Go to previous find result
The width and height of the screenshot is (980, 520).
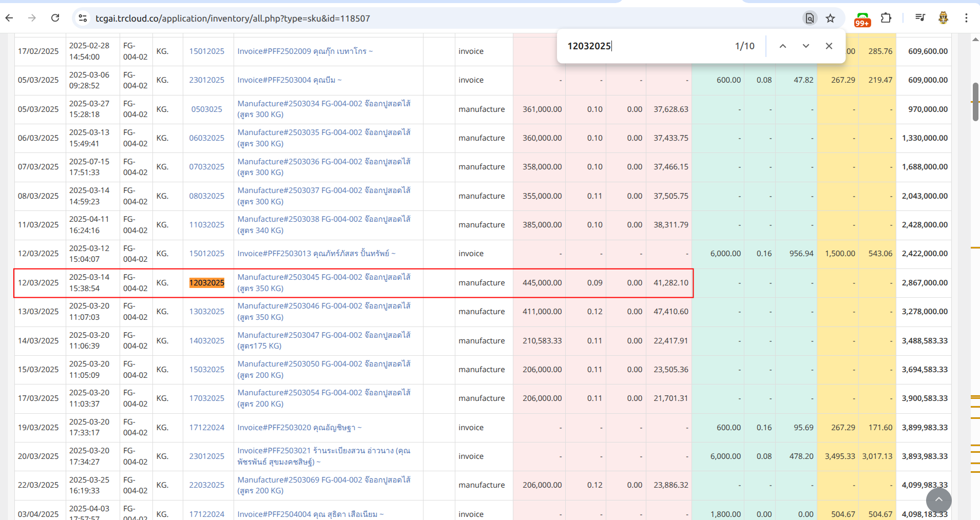click(783, 46)
